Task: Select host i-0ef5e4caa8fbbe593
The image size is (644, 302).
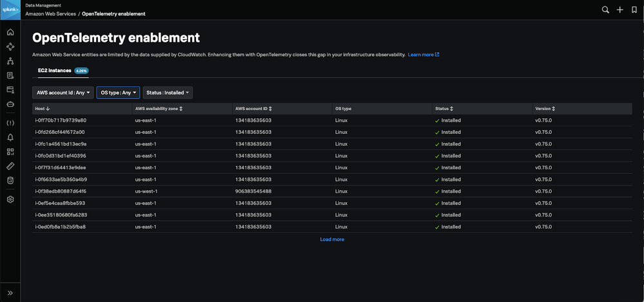Action: pyautogui.click(x=61, y=203)
